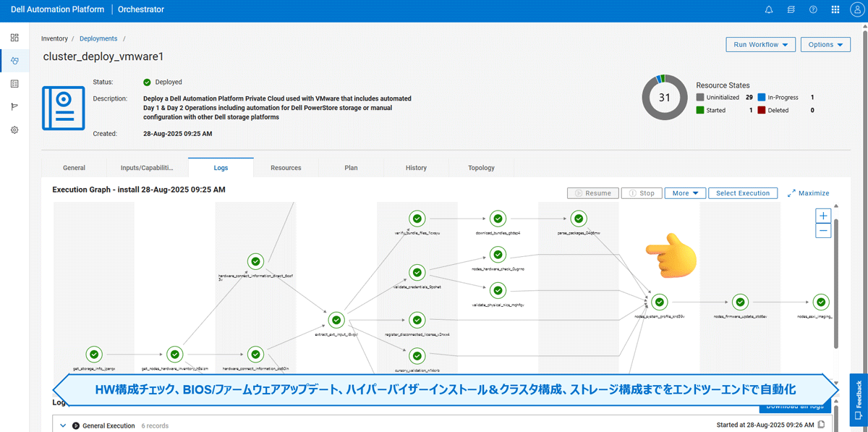868x432 pixels.
Task: Switch to the History tab
Action: [416, 168]
